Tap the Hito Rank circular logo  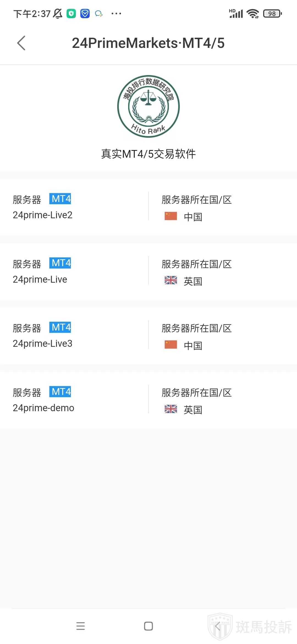click(x=148, y=106)
